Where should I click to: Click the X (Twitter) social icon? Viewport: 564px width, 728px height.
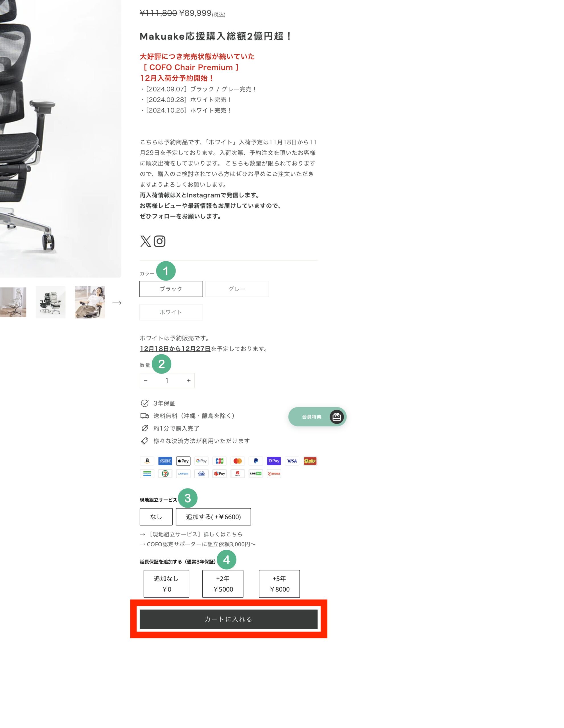coord(146,241)
